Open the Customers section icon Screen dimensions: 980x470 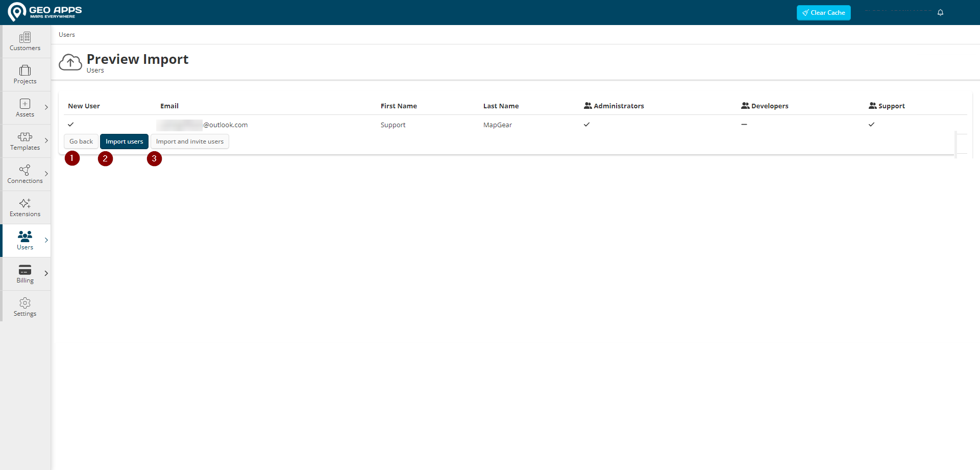click(x=25, y=37)
